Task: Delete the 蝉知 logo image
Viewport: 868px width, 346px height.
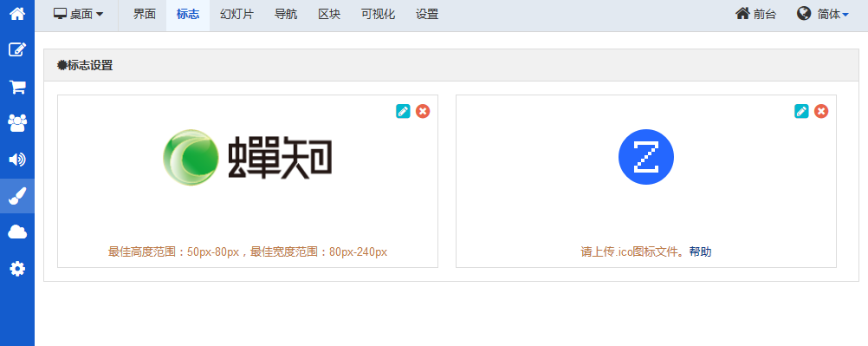Action: [423, 112]
